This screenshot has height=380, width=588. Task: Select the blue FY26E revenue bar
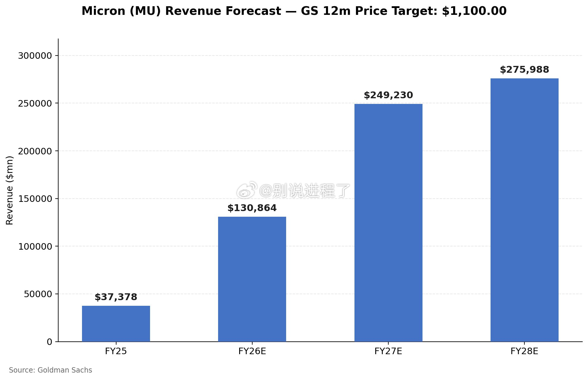[x=252, y=279]
